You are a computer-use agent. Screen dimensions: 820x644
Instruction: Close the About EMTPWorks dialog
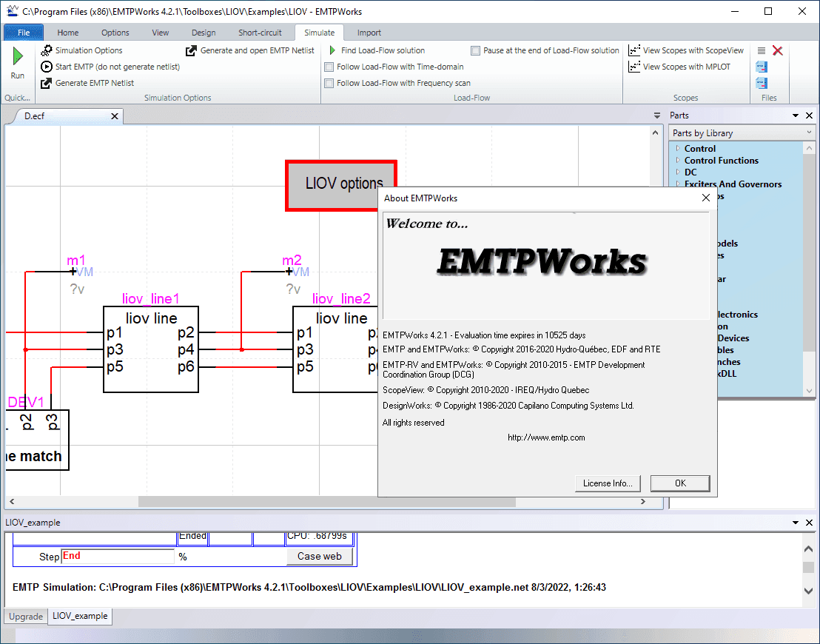[x=705, y=198]
